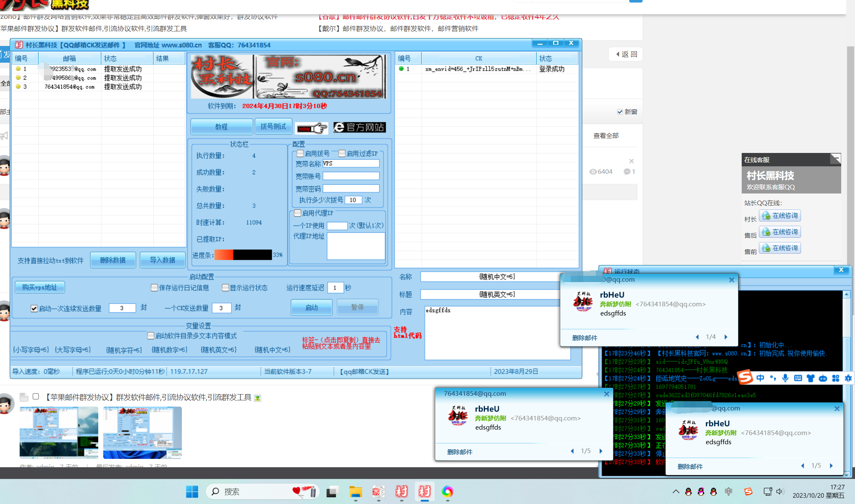Click the Sogou S logo on the input method bar
This screenshot has height=504, width=855.
[745, 377]
